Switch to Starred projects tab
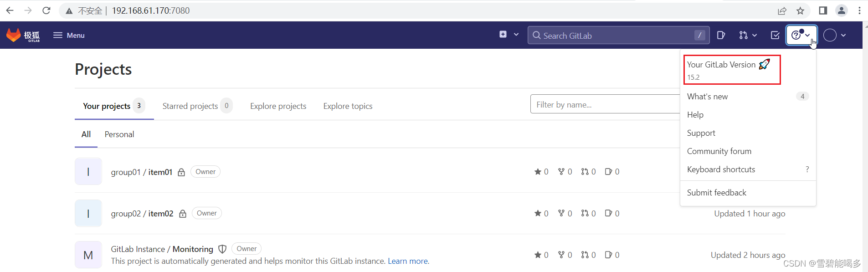 197,106
